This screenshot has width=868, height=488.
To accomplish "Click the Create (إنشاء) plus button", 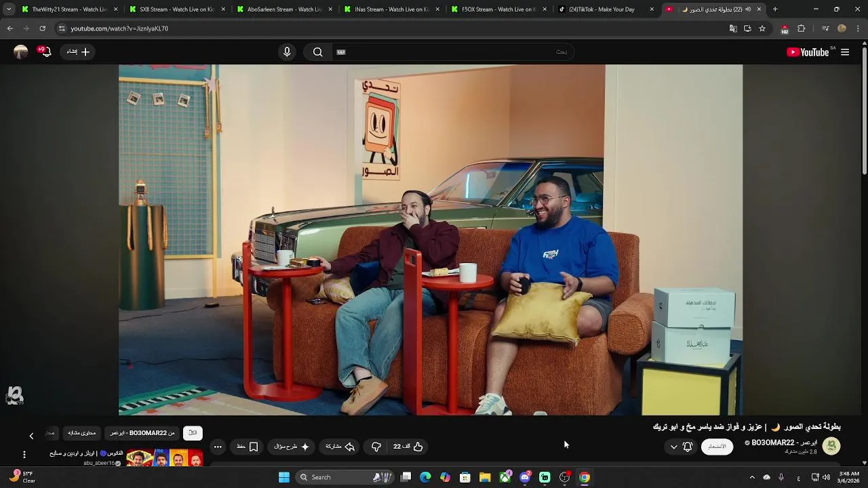I will 78,52.
